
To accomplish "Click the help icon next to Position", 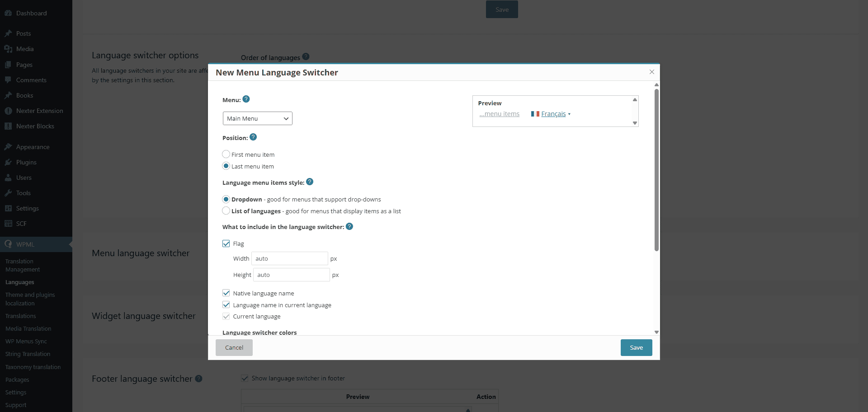I will click(253, 136).
